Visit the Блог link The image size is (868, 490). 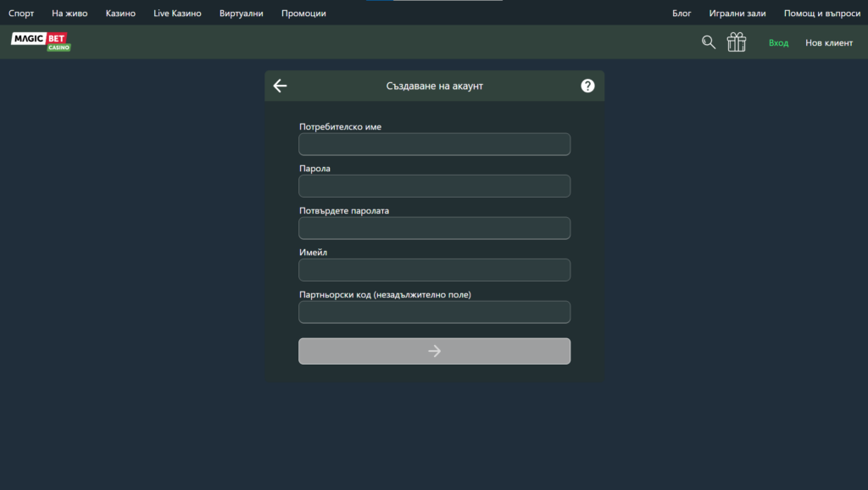pos(682,14)
